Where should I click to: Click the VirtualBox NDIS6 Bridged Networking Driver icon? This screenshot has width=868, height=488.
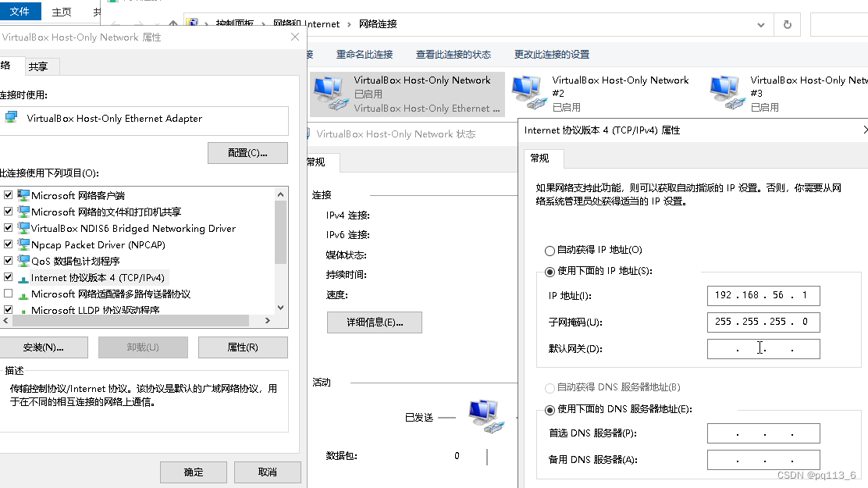click(23, 228)
